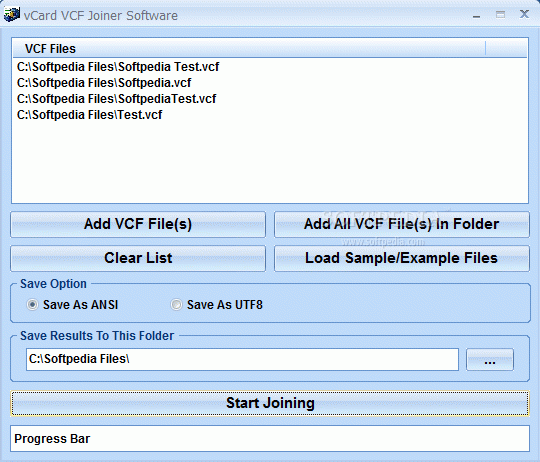Viewport: 540px width, 462px height.
Task: Select SoftpediaTest.vcf entry in the list
Action: coord(116,99)
